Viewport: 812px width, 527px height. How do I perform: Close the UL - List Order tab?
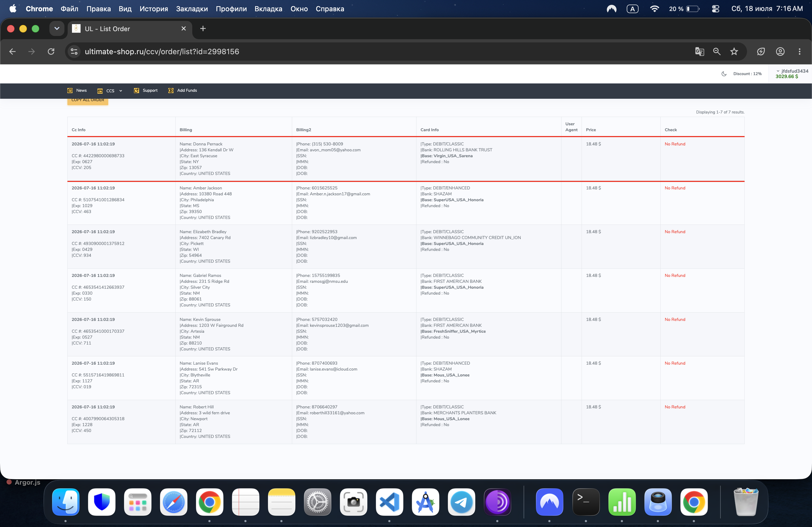[184, 29]
